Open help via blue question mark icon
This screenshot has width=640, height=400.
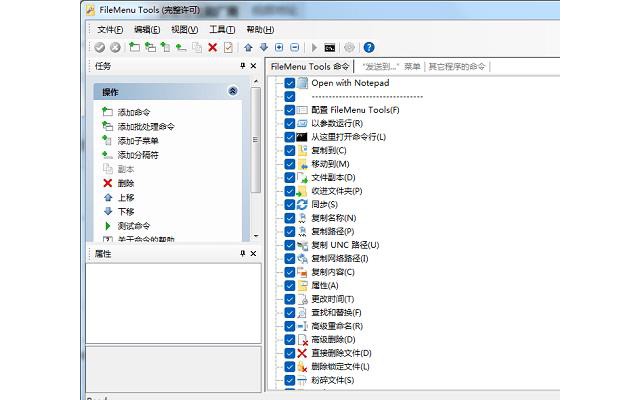pos(369,47)
